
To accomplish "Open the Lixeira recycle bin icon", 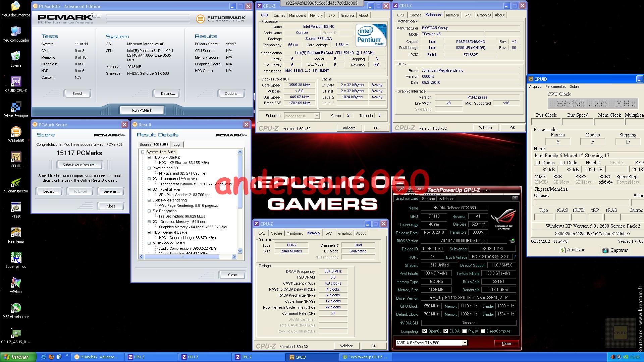I will pyautogui.click(x=16, y=59).
